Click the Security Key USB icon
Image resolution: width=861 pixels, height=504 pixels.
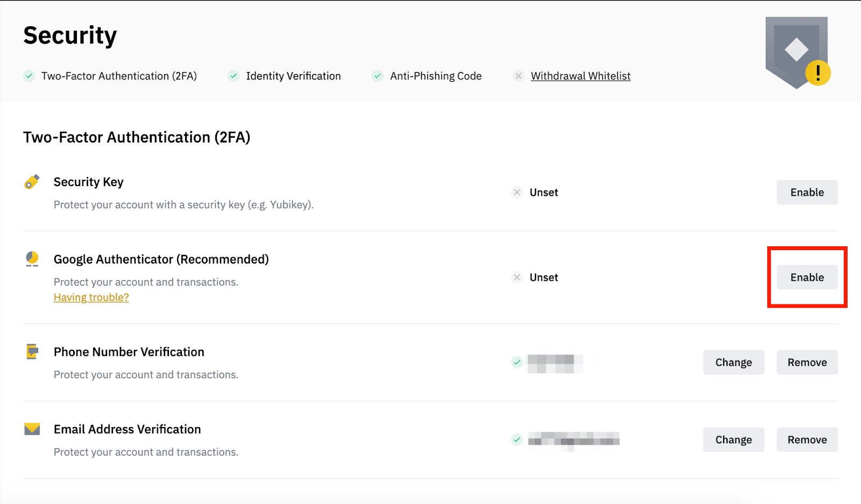point(32,182)
